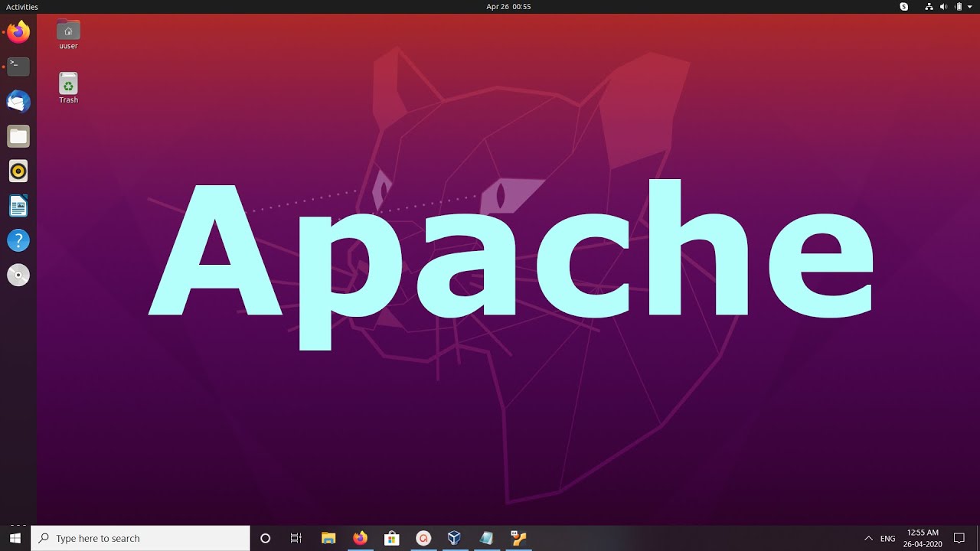Launch Rhythmbox music player from dock
Image resolution: width=980 pixels, height=551 pixels.
click(18, 171)
